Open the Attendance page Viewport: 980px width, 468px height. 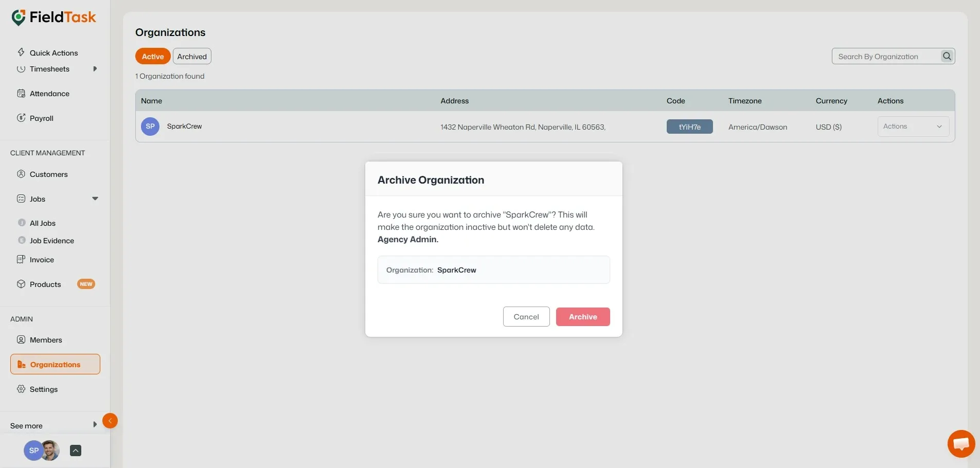(49, 94)
